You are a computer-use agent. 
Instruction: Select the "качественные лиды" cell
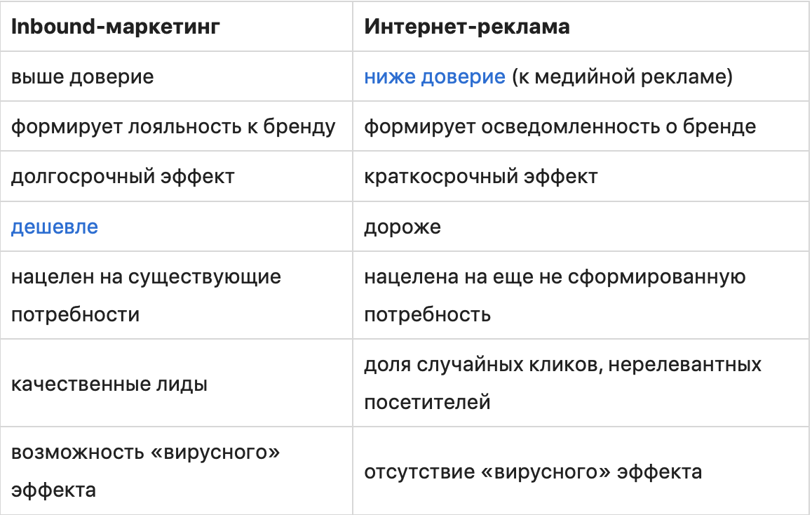109,384
